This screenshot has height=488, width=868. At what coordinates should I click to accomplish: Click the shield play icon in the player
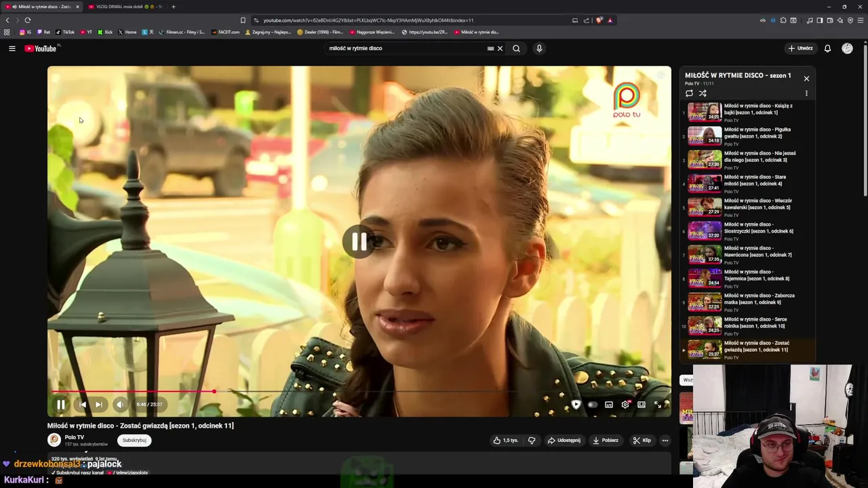(576, 405)
